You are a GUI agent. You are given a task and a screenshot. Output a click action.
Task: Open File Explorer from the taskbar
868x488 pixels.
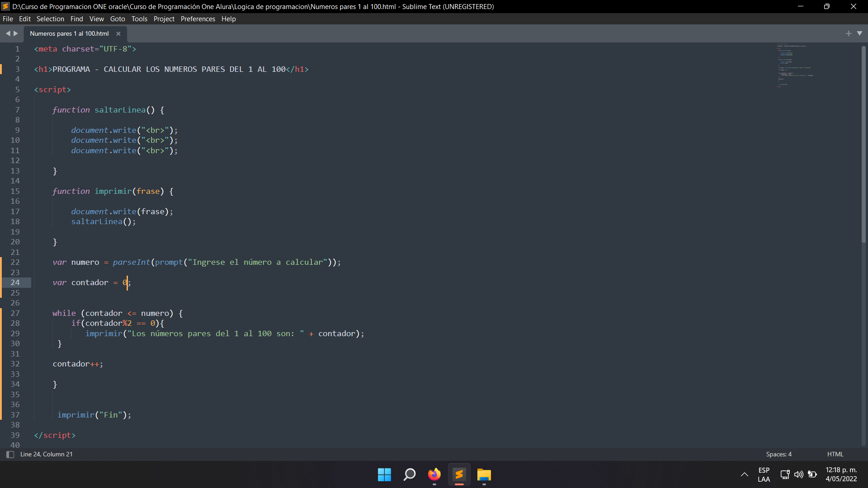coord(484,474)
